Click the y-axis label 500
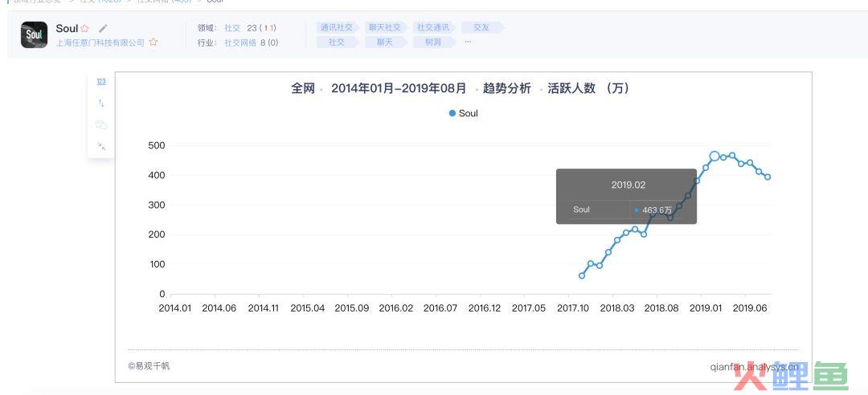Image resolution: width=868 pixels, height=395 pixels. [x=158, y=145]
